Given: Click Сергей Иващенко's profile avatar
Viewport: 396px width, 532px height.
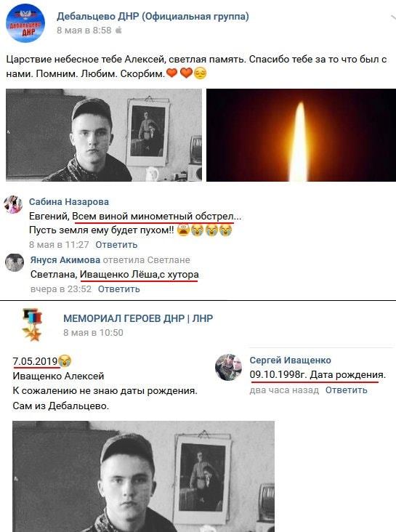Looking at the screenshot, I should coord(228,367).
